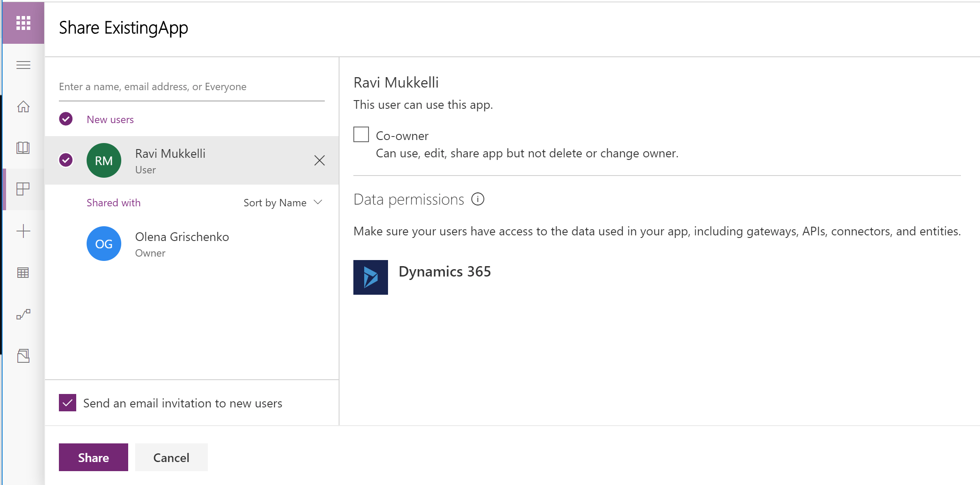This screenshot has width=980, height=485.
Task: Select the highlighted Apps sidebar icon
Action: [23, 189]
